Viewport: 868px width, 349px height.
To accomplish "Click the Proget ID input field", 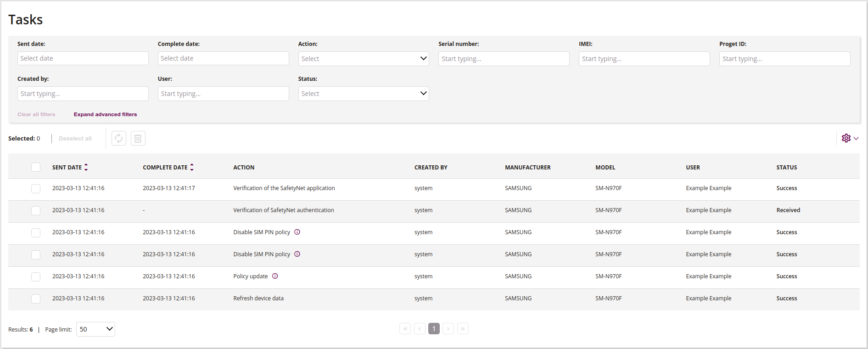I will (x=785, y=59).
